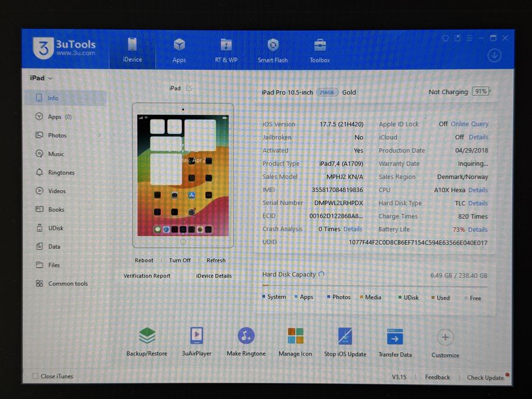The image size is (532, 399).
Task: Click the Feedback link
Action: pos(437,377)
